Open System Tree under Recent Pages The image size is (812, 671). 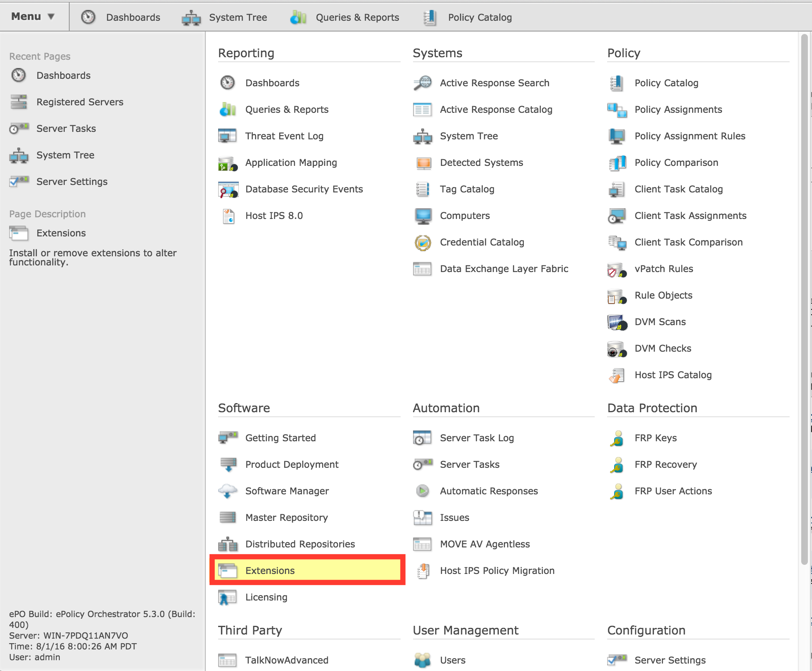(x=52, y=155)
